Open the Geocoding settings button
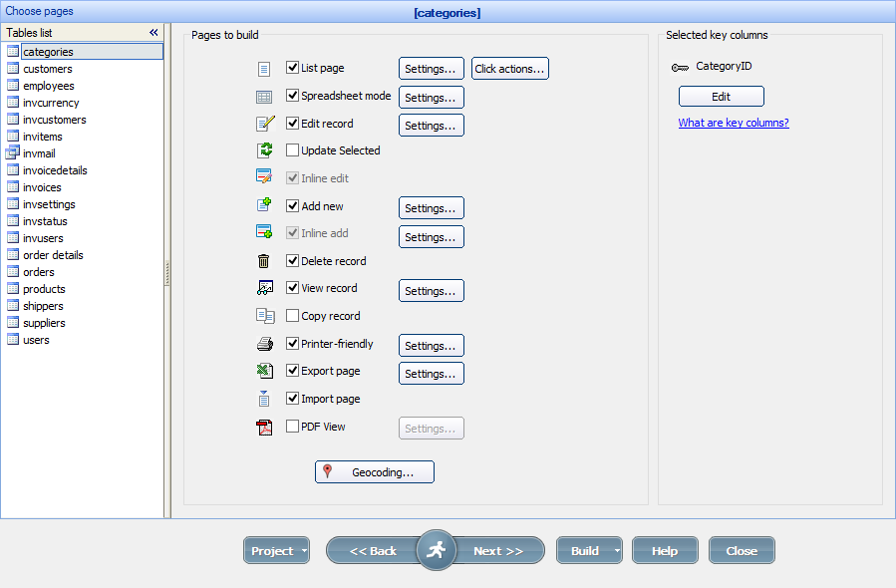This screenshot has height=588, width=896. tap(375, 472)
